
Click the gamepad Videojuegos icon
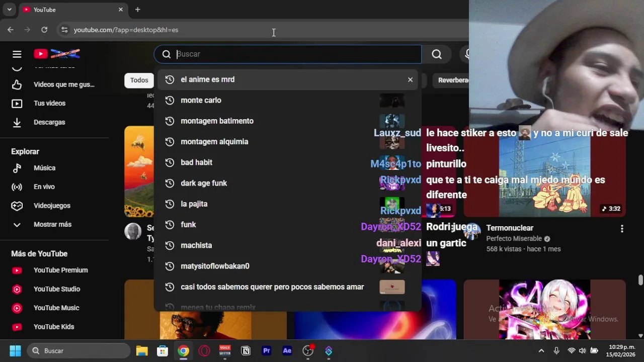(17, 206)
